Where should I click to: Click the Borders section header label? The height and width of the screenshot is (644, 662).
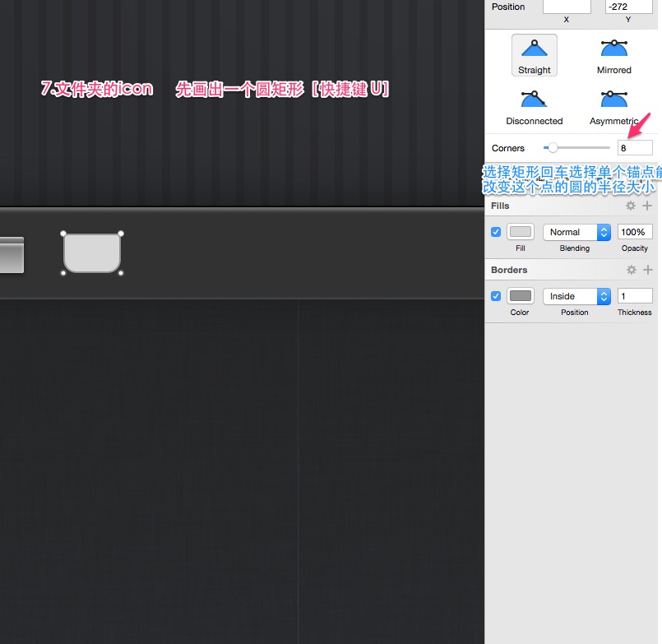click(x=509, y=270)
